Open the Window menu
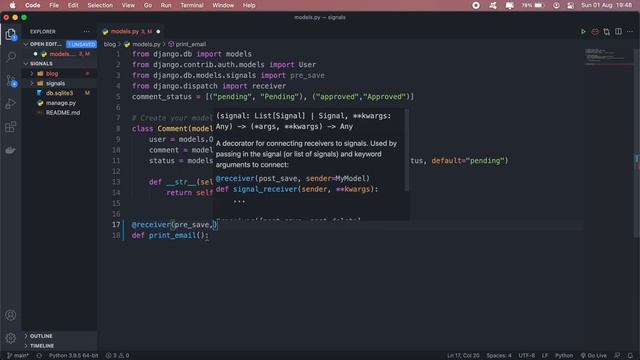 pos(223,5)
